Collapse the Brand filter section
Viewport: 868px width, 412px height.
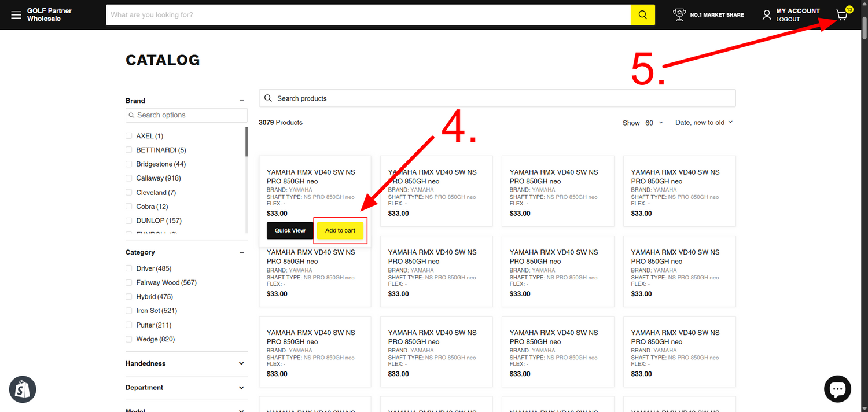coord(242,101)
